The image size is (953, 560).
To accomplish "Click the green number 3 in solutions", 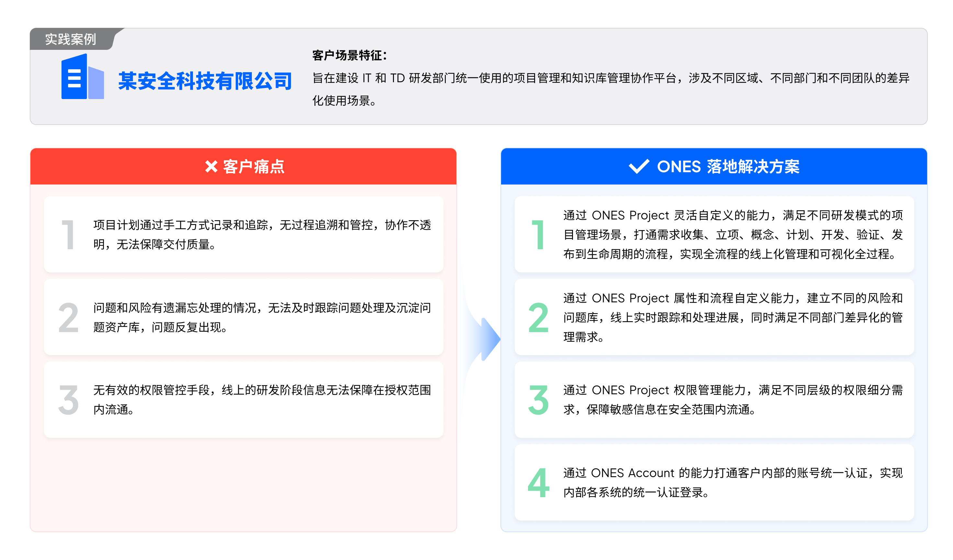I will [x=538, y=400].
